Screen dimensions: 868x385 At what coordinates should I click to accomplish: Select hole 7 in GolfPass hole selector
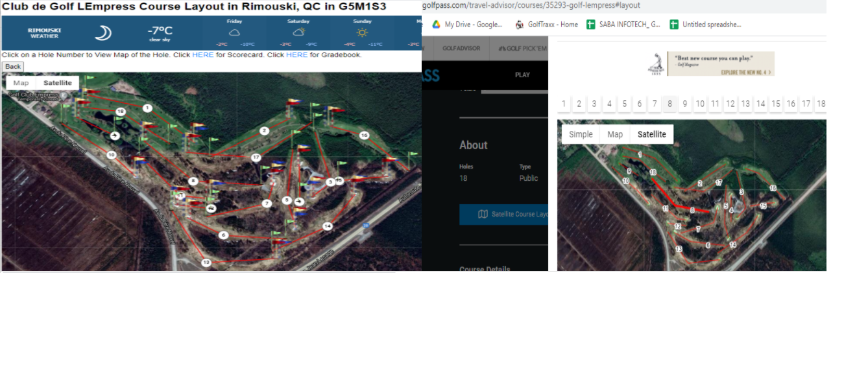point(655,104)
